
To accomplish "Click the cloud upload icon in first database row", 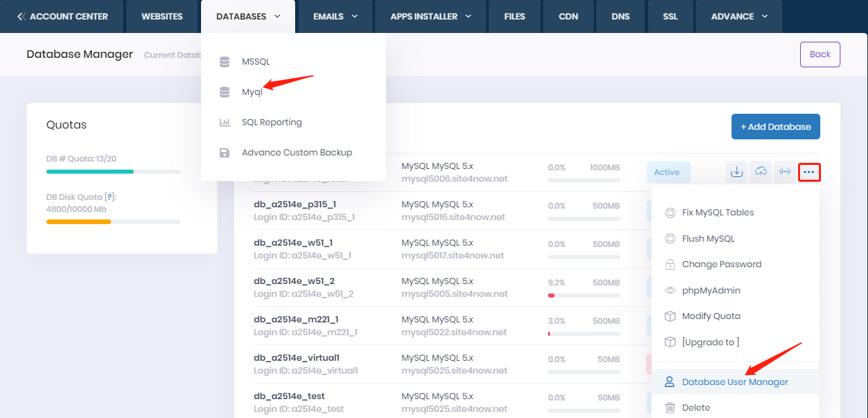I will pos(760,172).
